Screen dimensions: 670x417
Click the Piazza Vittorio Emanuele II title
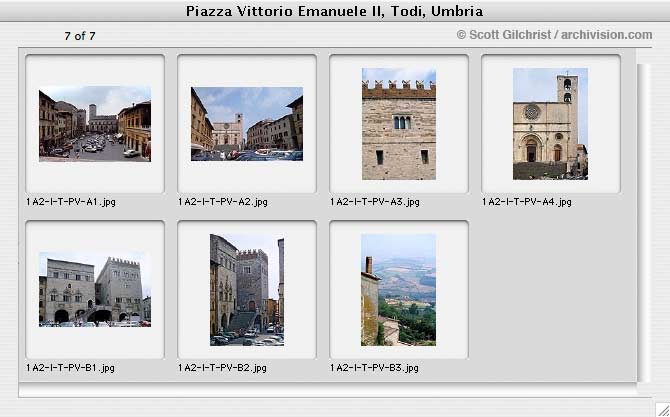(x=335, y=11)
